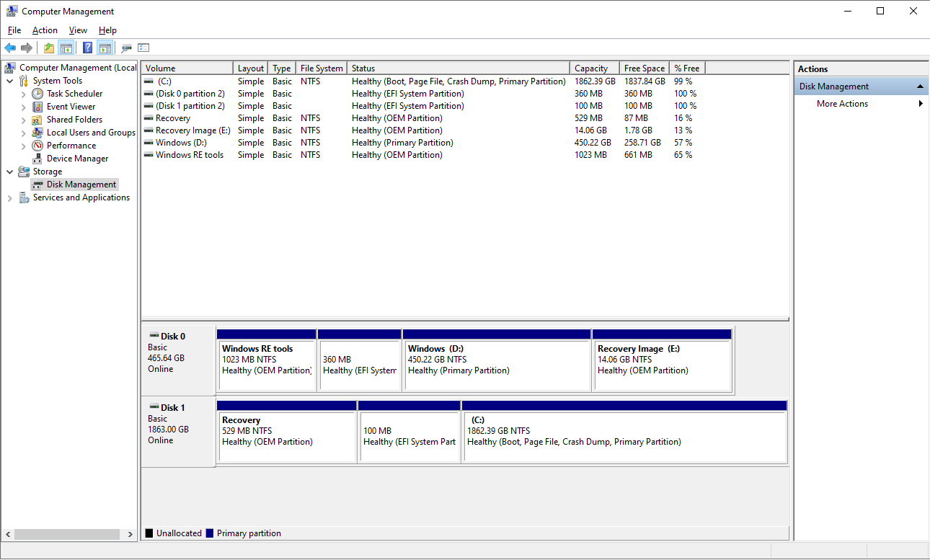930x560 pixels.
Task: Select the 360 MB EFI partition block on Disk 0
Action: (360, 360)
